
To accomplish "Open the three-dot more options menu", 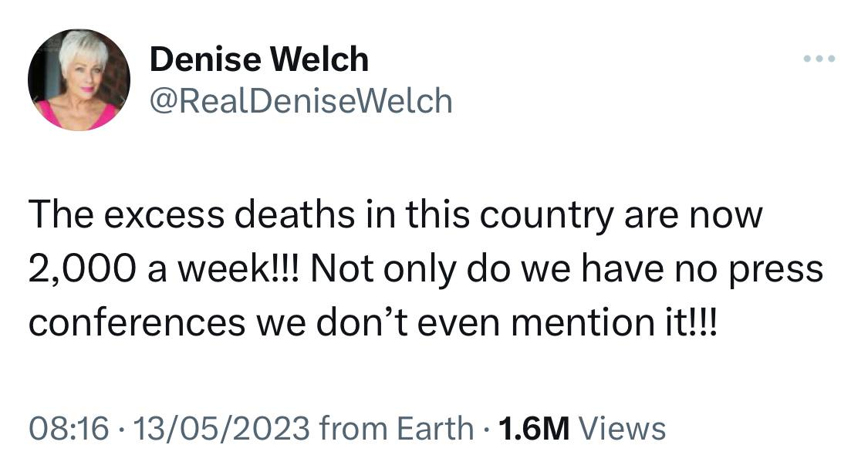I will 819,59.
